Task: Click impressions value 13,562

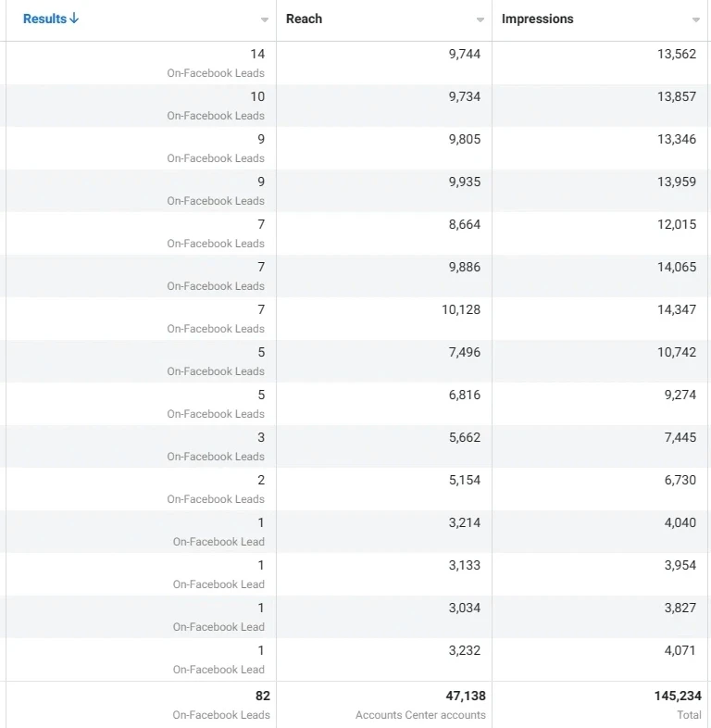Action: 677,55
